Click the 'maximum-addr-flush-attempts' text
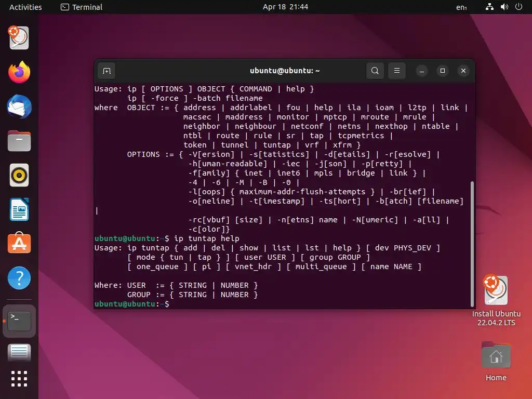 pyautogui.click(x=302, y=192)
